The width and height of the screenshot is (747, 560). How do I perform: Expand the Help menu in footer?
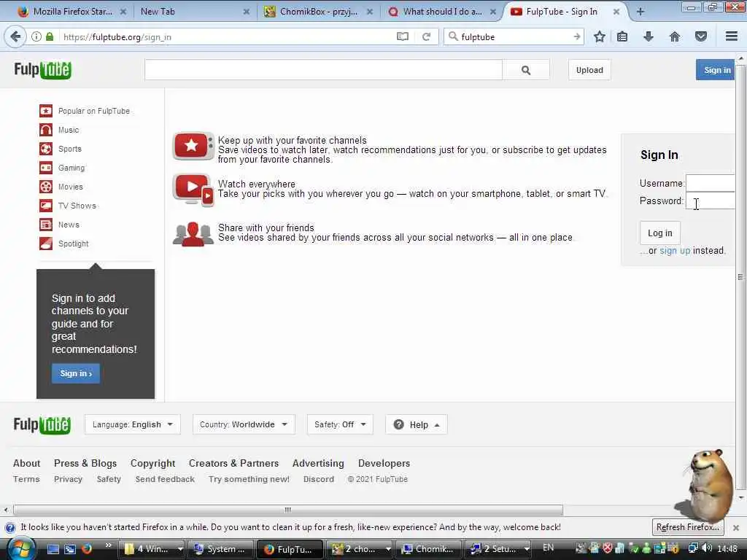click(417, 424)
